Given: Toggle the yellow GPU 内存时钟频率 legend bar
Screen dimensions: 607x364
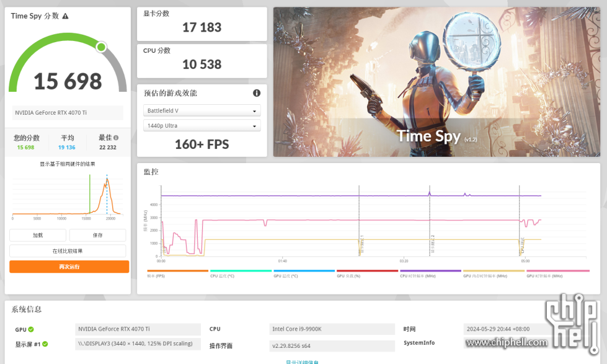Looking at the screenshot, I should tap(494, 271).
